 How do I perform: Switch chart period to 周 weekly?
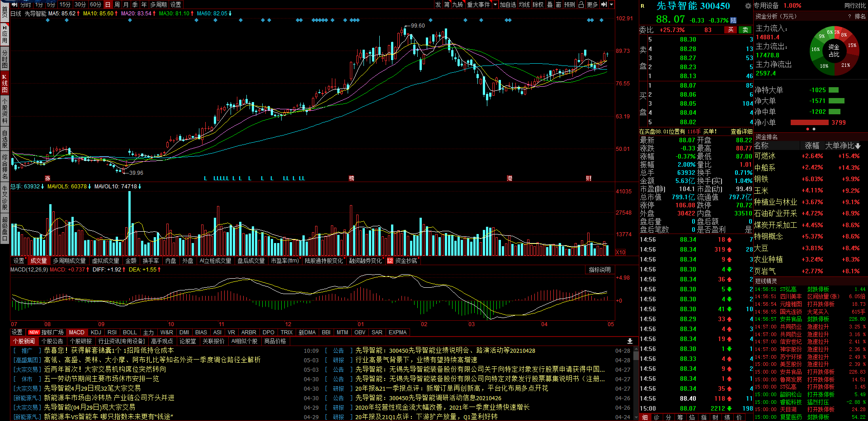(117, 5)
